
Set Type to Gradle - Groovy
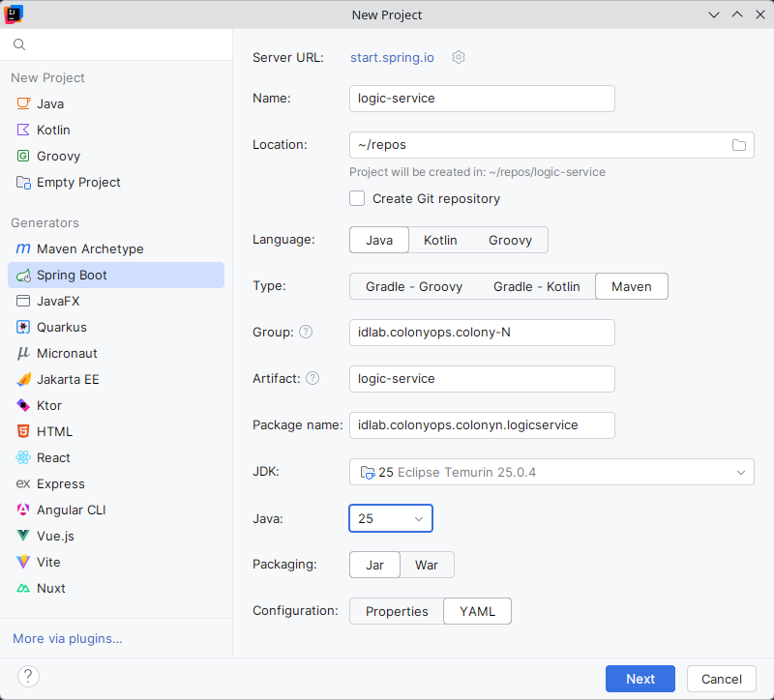pos(414,286)
